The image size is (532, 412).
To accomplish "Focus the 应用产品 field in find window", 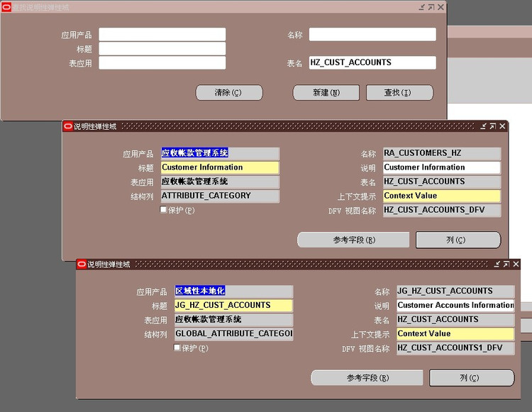I will pyautogui.click(x=162, y=35).
